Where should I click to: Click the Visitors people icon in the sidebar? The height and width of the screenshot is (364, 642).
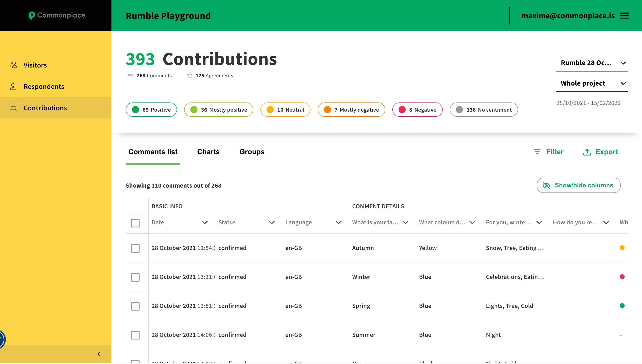click(x=14, y=65)
